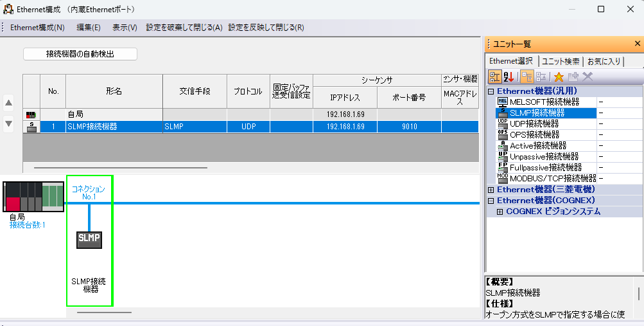Select the OPS接続機器 icon
Image resolution: width=644 pixels, height=326 pixels.
(503, 134)
